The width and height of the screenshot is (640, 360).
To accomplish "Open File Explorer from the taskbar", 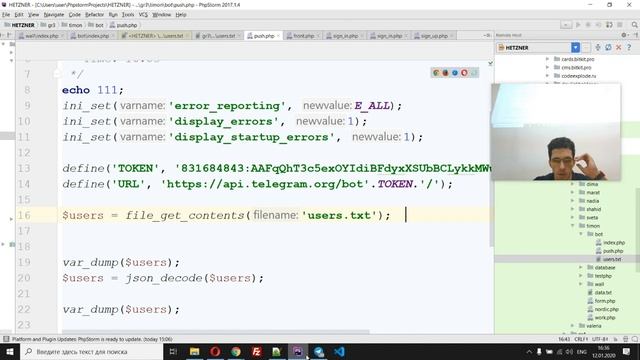I will click(x=194, y=351).
